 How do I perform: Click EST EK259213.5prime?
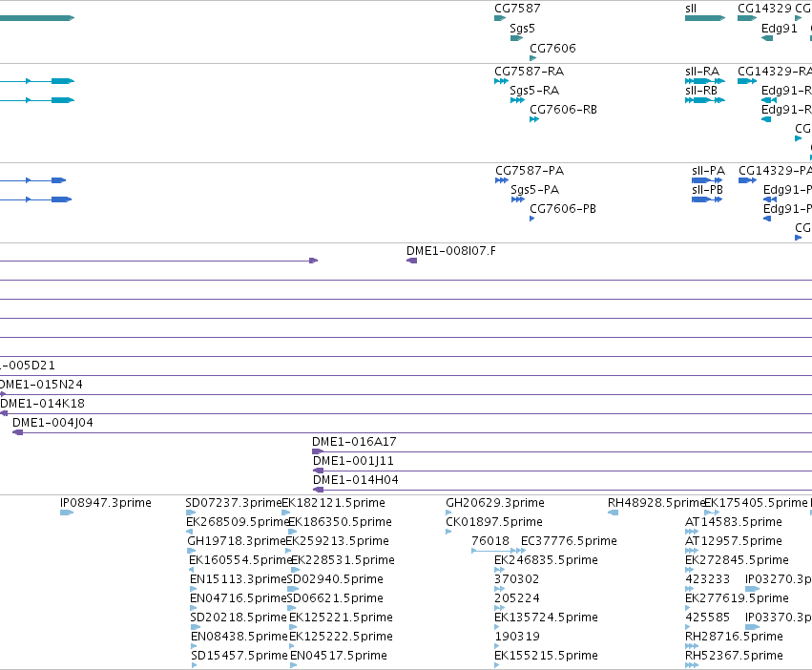(x=337, y=541)
